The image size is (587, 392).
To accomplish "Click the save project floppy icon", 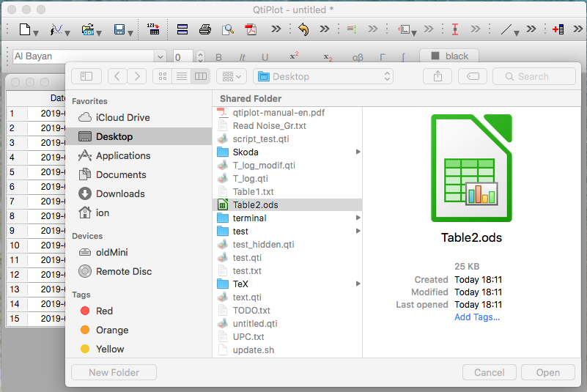I will pyautogui.click(x=119, y=30).
